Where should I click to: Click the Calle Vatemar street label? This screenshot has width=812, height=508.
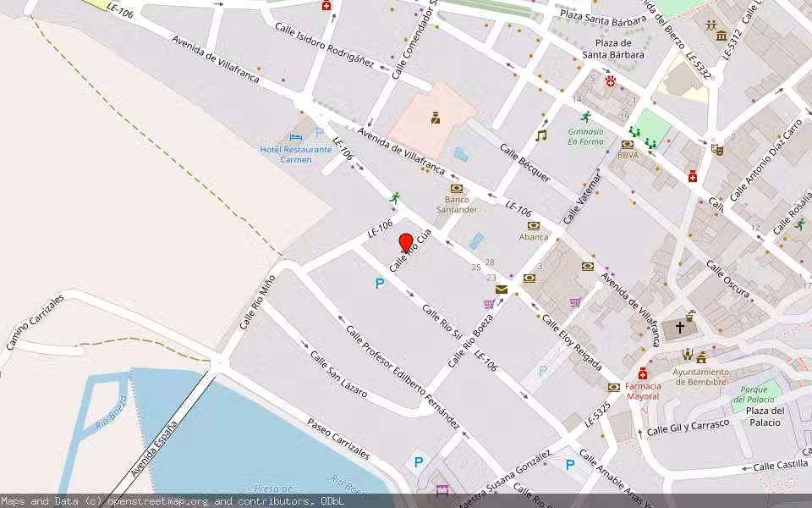click(582, 199)
